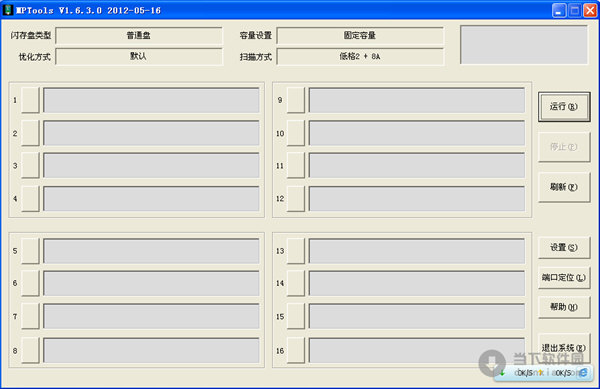Click the MPTools app icon in title bar

8,10
